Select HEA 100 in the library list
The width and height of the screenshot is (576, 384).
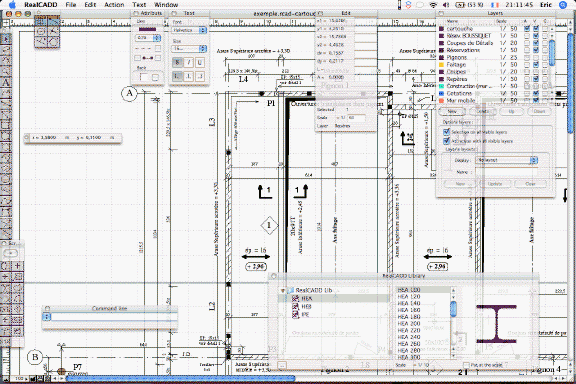click(x=424, y=290)
